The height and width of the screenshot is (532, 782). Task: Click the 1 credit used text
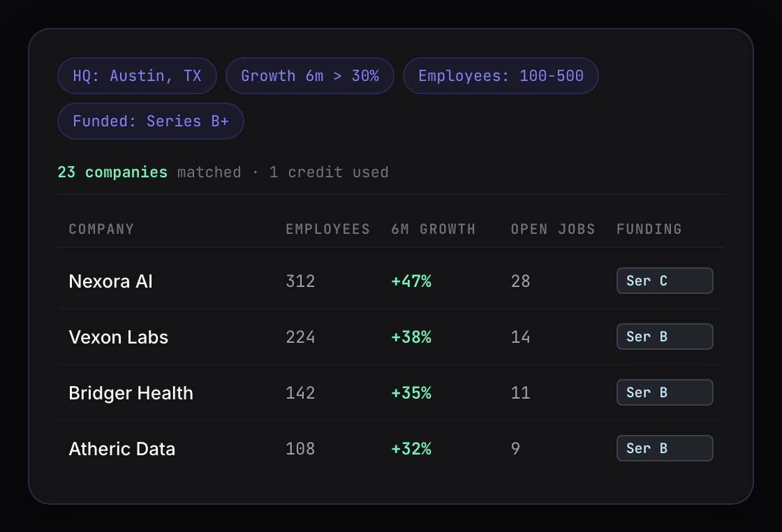point(329,172)
